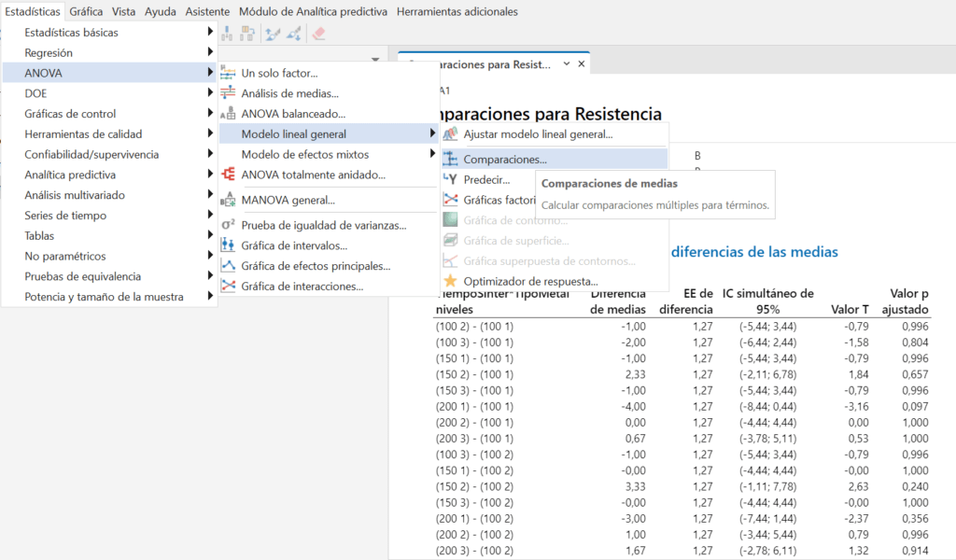This screenshot has height=560, width=956.
Task: Open the Asistente menu
Action: point(207,8)
